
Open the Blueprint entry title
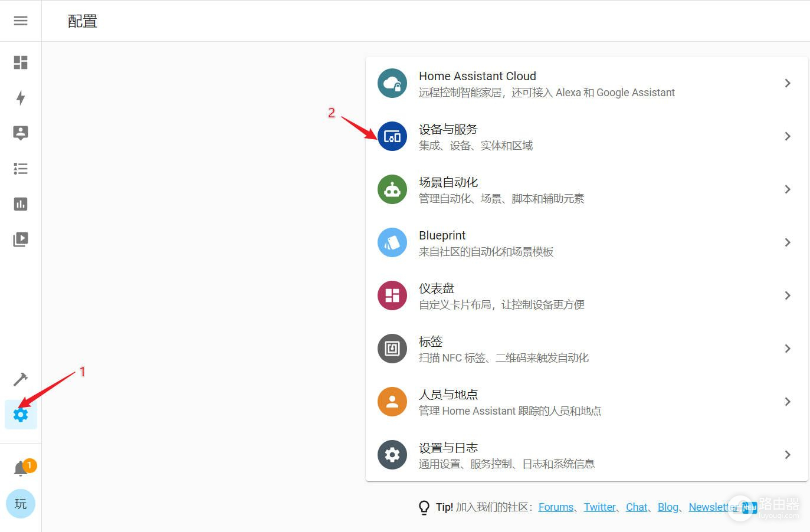442,235
